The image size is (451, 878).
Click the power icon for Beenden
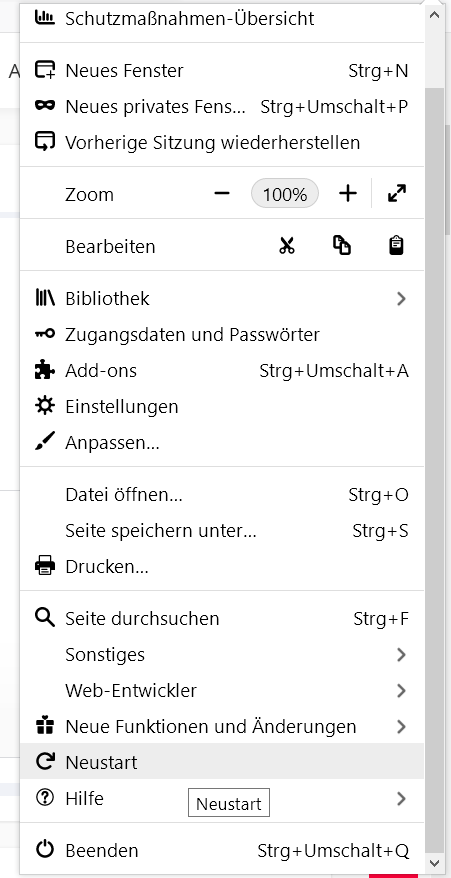45,850
